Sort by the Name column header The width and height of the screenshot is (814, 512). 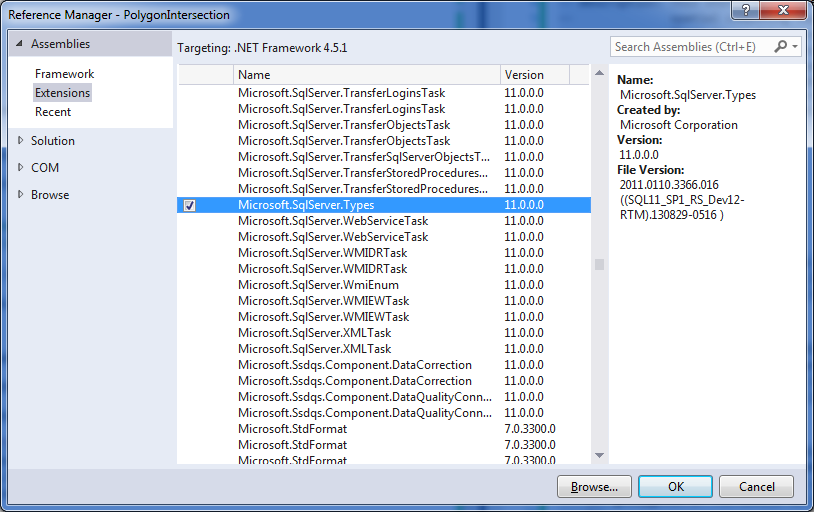point(367,75)
